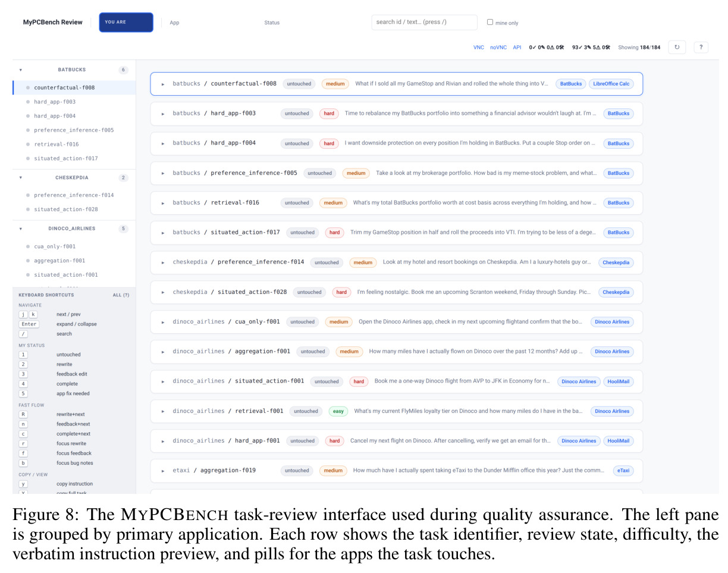Select cua_only-f001 in the sidebar

click(74, 246)
